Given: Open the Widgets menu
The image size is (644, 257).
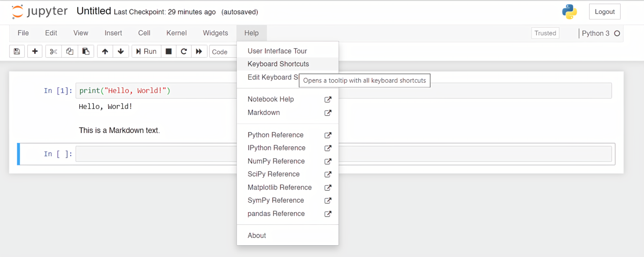Looking at the screenshot, I should coord(216,33).
